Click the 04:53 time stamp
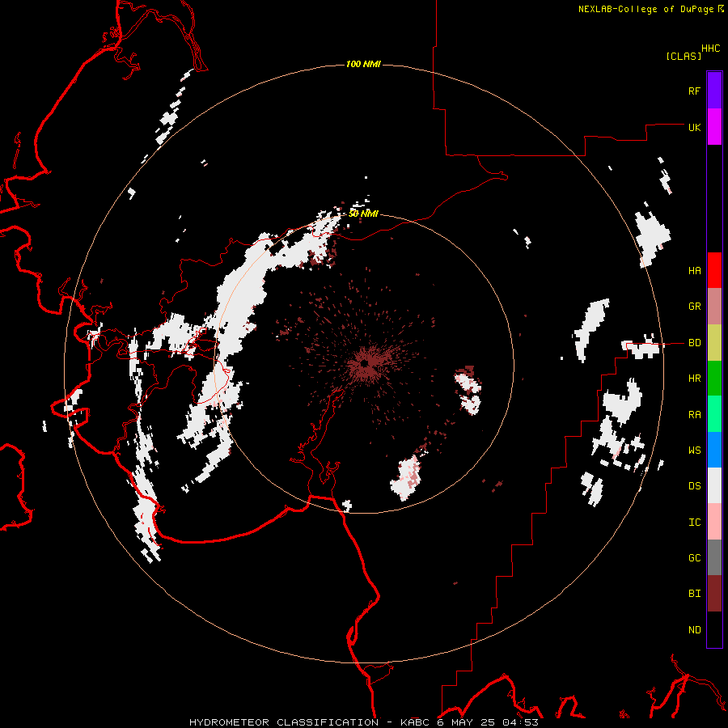This screenshot has width=728, height=728. pos(520,722)
